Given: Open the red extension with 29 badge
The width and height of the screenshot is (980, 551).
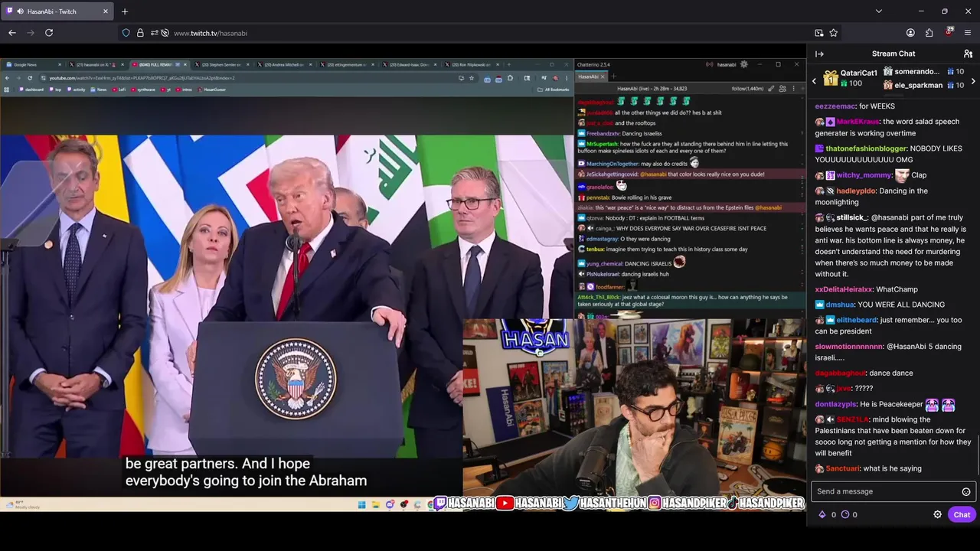Looking at the screenshot, I should 949,32.
